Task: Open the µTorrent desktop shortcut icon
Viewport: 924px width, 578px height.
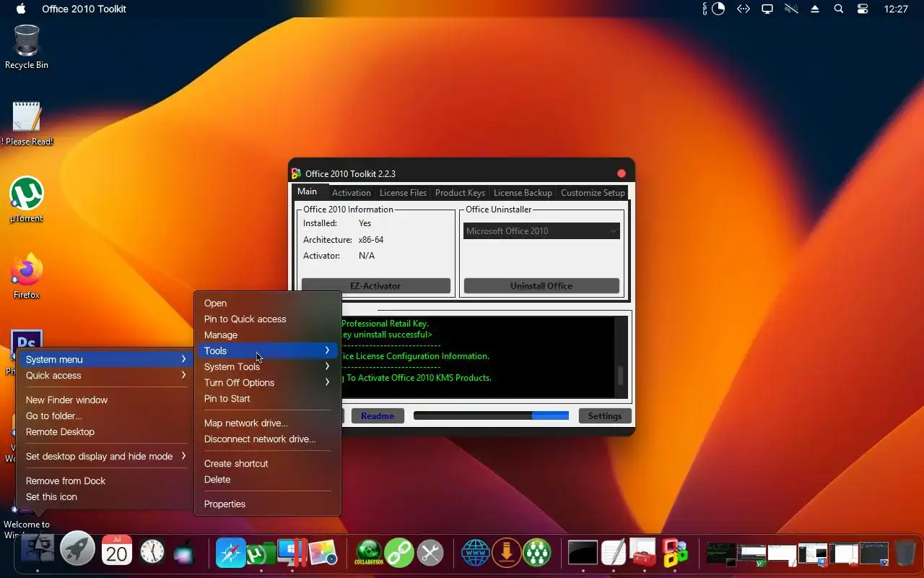Action: (27, 194)
